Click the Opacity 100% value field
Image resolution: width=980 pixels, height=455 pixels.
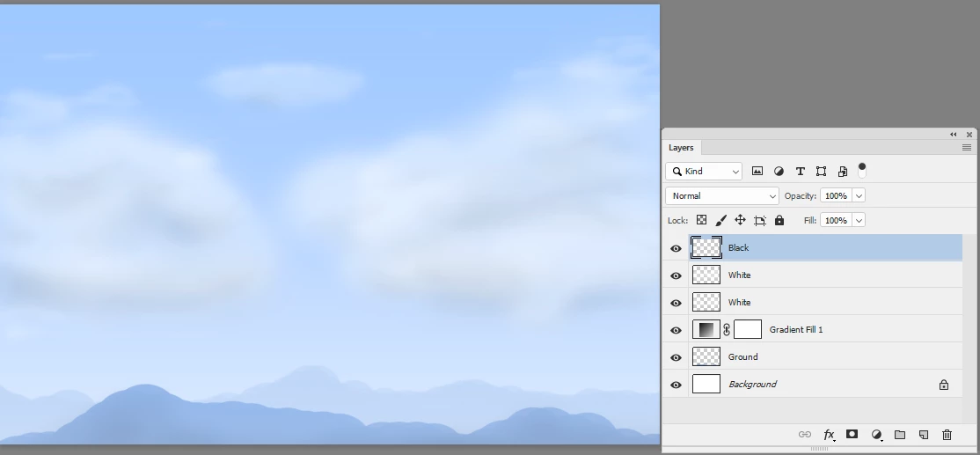pos(837,195)
